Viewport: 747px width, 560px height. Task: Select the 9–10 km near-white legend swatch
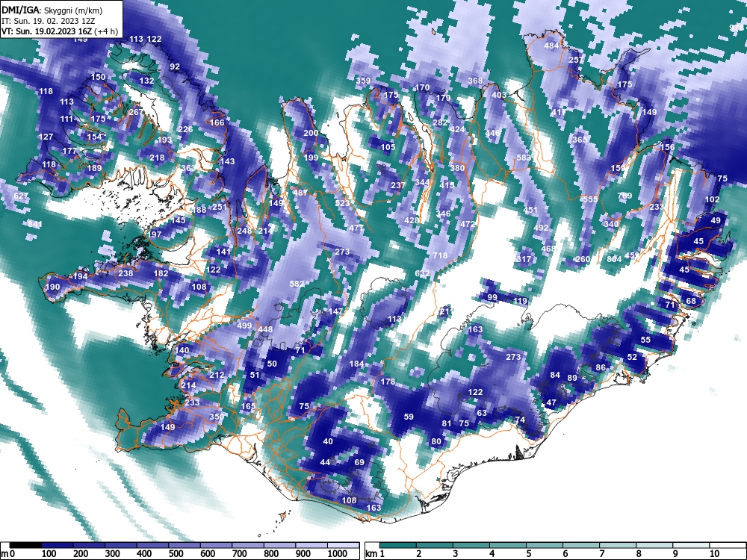click(x=691, y=546)
